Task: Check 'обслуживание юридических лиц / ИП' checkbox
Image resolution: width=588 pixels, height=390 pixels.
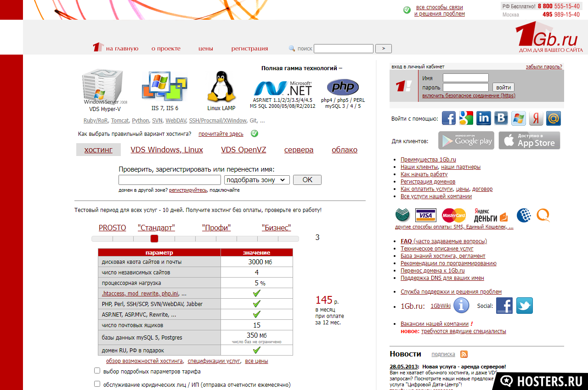Action: pyautogui.click(x=97, y=384)
